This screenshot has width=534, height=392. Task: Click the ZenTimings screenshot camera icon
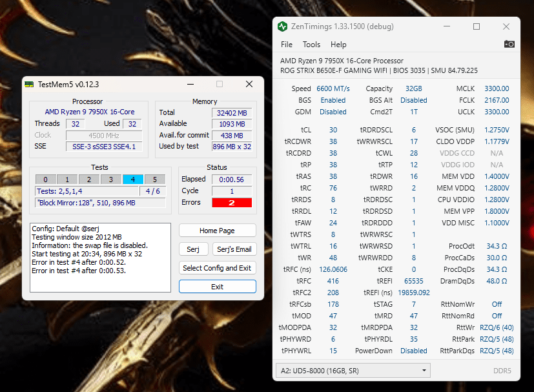tap(509, 45)
